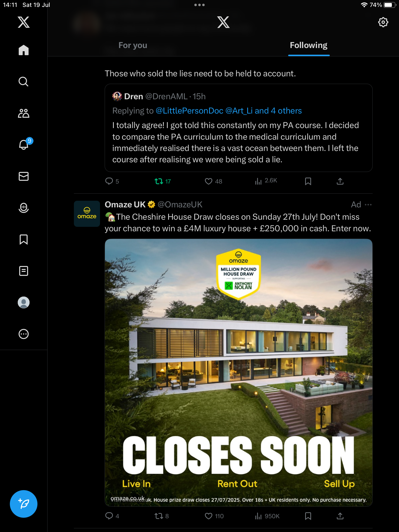The height and width of the screenshot is (532, 399).
Task: Open the Home feed from sidebar
Action: pos(24,50)
